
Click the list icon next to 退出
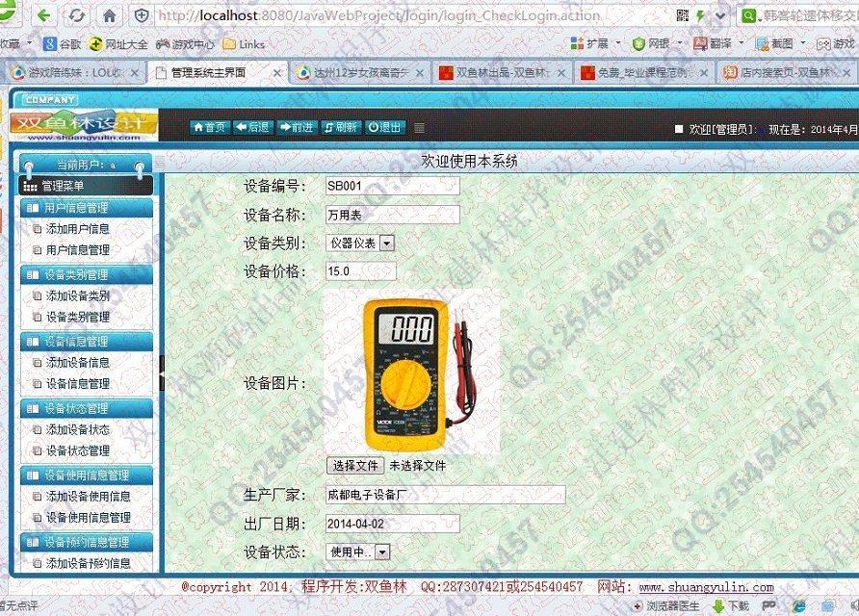click(x=419, y=128)
